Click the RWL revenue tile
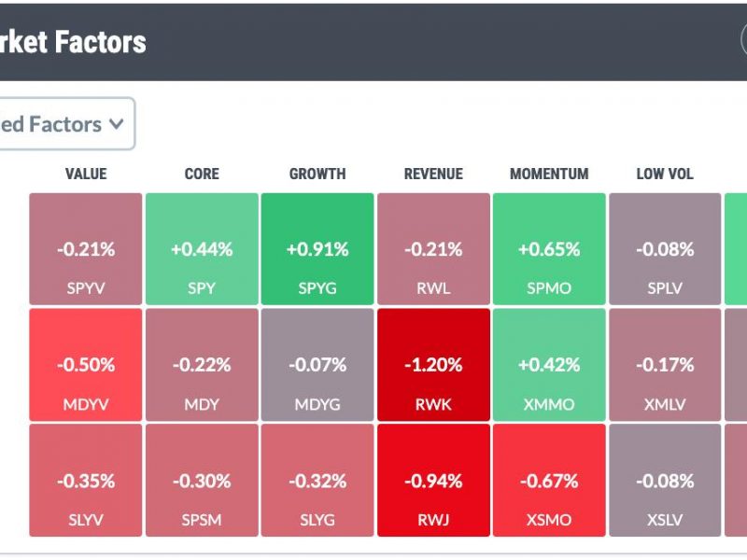Screen dimensions: 747x560 click(433, 249)
